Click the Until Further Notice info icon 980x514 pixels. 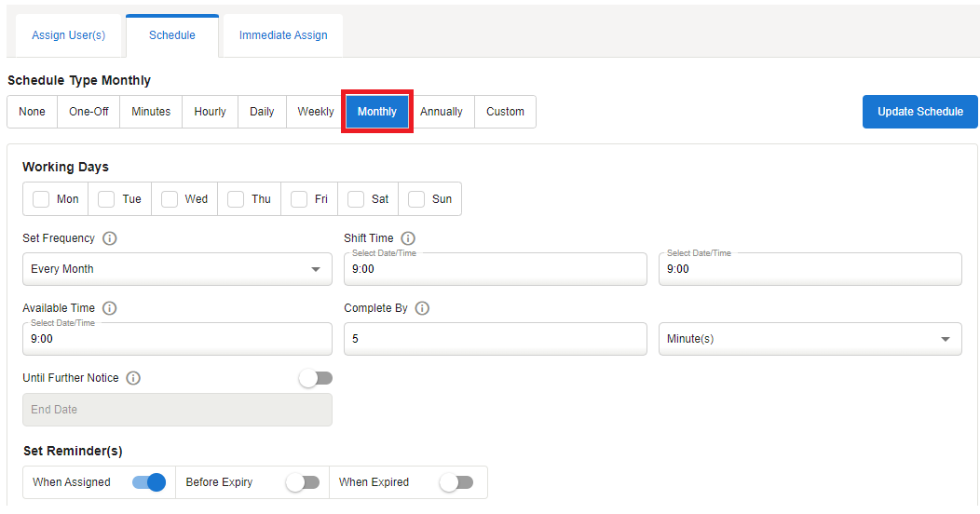point(133,378)
